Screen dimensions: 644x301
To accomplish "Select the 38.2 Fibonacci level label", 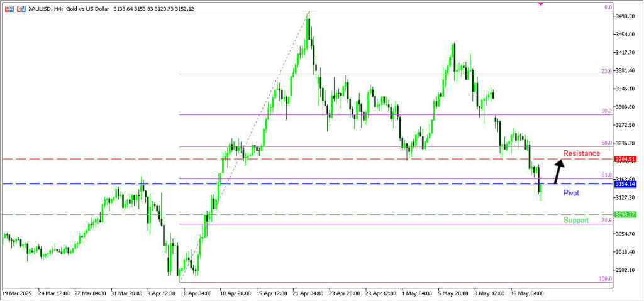I will point(606,111).
